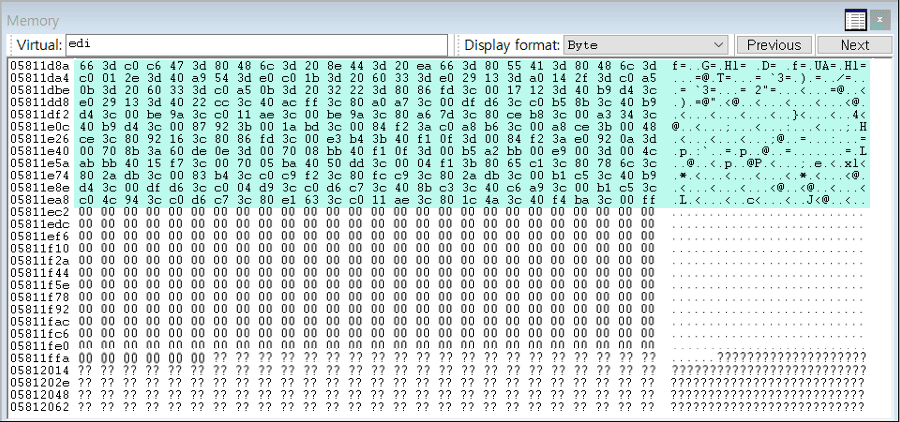This screenshot has width=900, height=422.
Task: Select address 05811f92
Action: (40, 309)
